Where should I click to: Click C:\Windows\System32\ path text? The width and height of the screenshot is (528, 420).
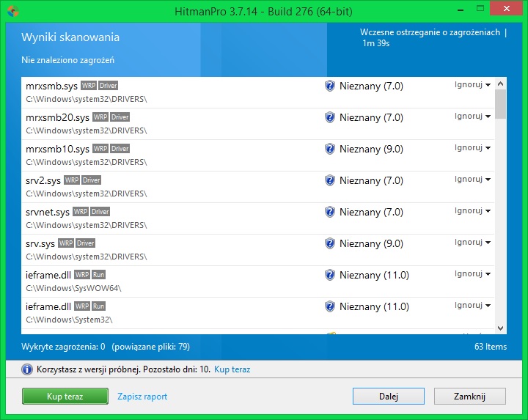tap(69, 320)
